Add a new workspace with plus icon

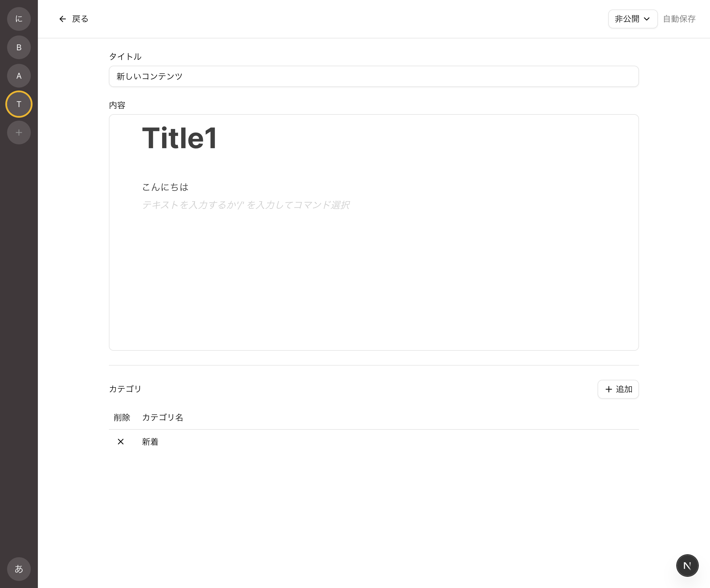[x=19, y=133]
